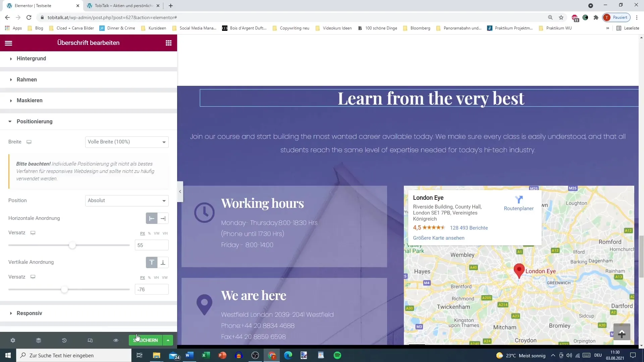The width and height of the screenshot is (644, 362).
Task: Set vertical alignment to bottom
Action: click(x=163, y=262)
